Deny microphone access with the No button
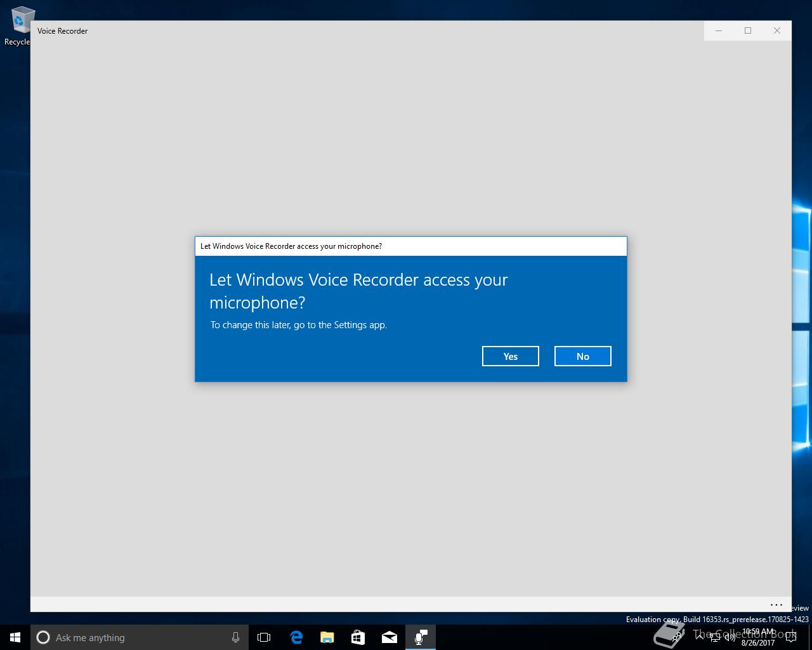The image size is (812, 650). pos(583,356)
